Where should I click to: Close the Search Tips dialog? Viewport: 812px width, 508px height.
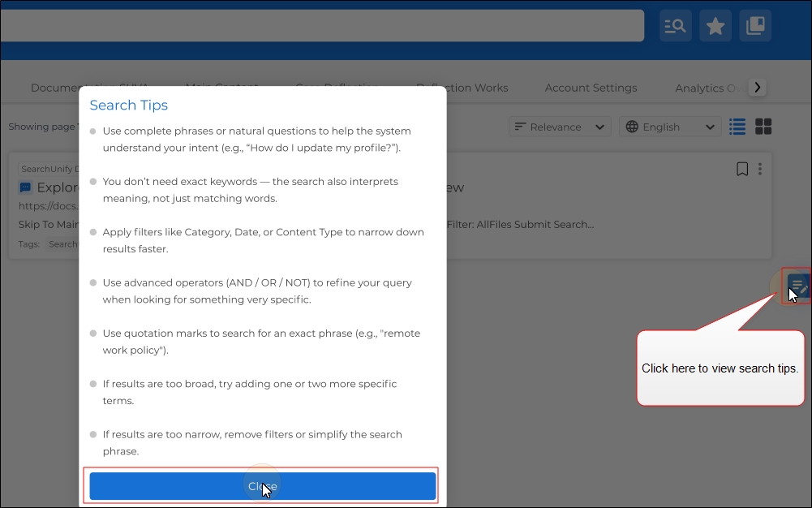coord(262,486)
